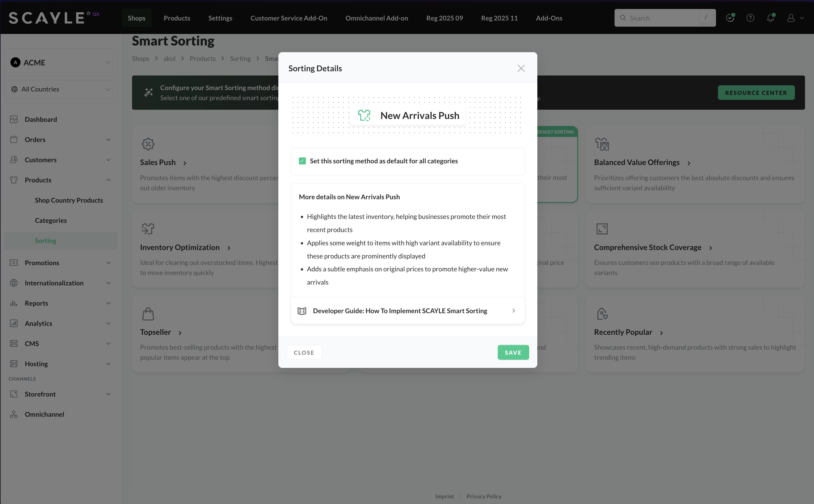Click the CLOSE button in the dialog
The width and height of the screenshot is (814, 504).
[x=304, y=352]
